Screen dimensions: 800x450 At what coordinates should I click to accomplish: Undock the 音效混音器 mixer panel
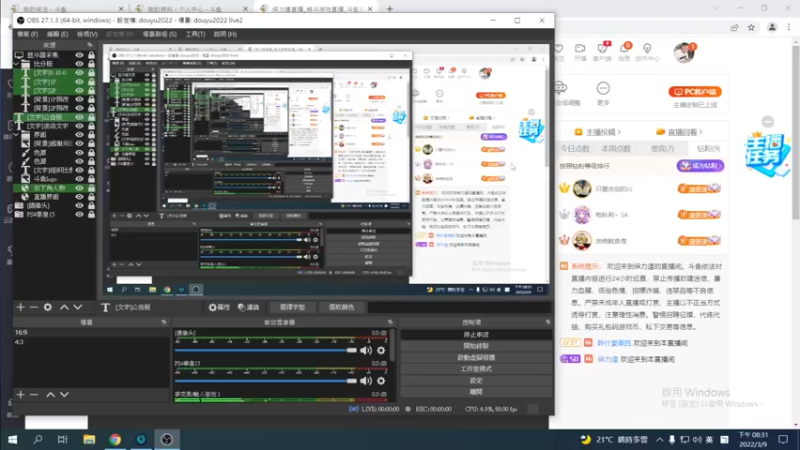(390, 322)
